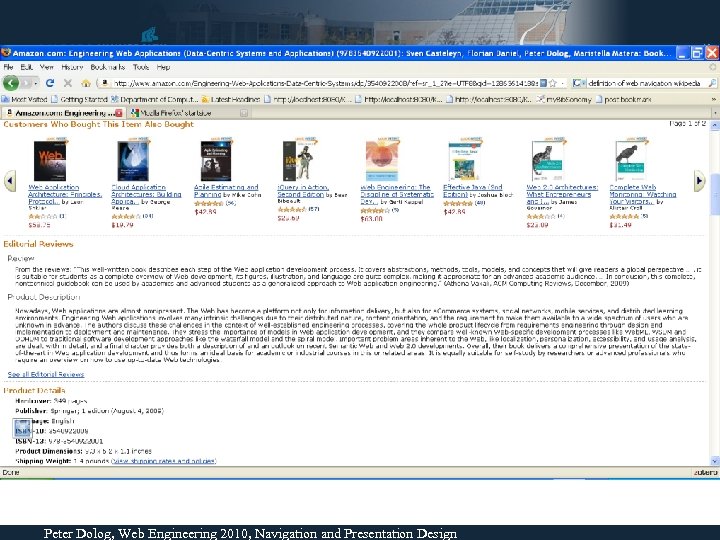Image resolution: width=720 pixels, height=540 pixels.
Task: Open the Edit menu
Action: (x=27, y=67)
